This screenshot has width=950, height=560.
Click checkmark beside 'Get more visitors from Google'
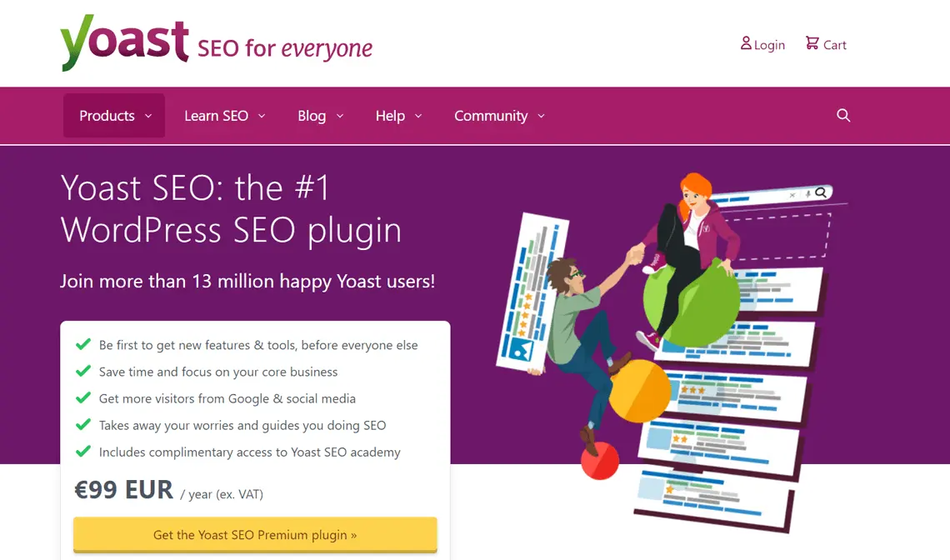[x=83, y=397]
